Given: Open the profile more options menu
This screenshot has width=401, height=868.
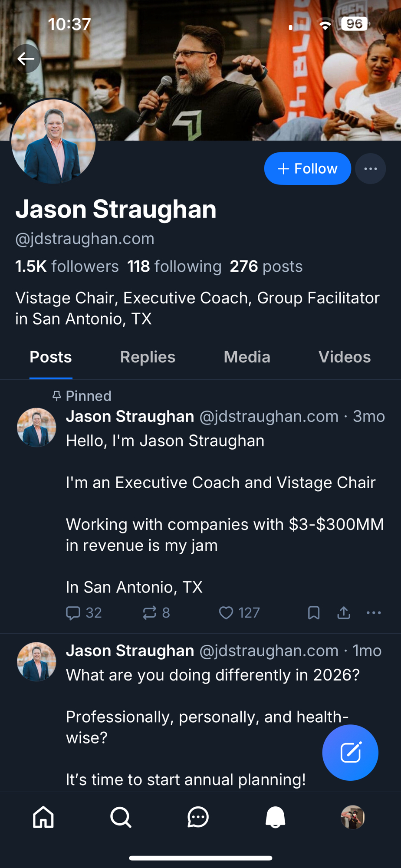Looking at the screenshot, I should (x=370, y=168).
